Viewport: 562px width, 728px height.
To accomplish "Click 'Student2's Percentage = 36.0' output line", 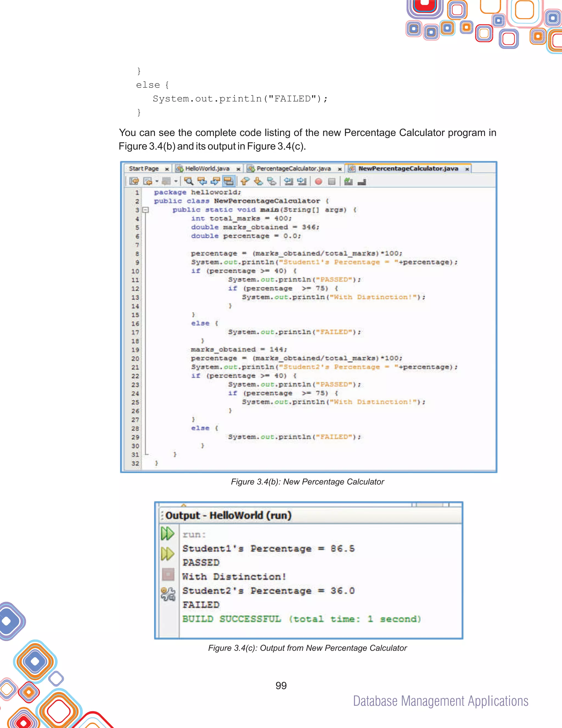I will pos(269,591).
